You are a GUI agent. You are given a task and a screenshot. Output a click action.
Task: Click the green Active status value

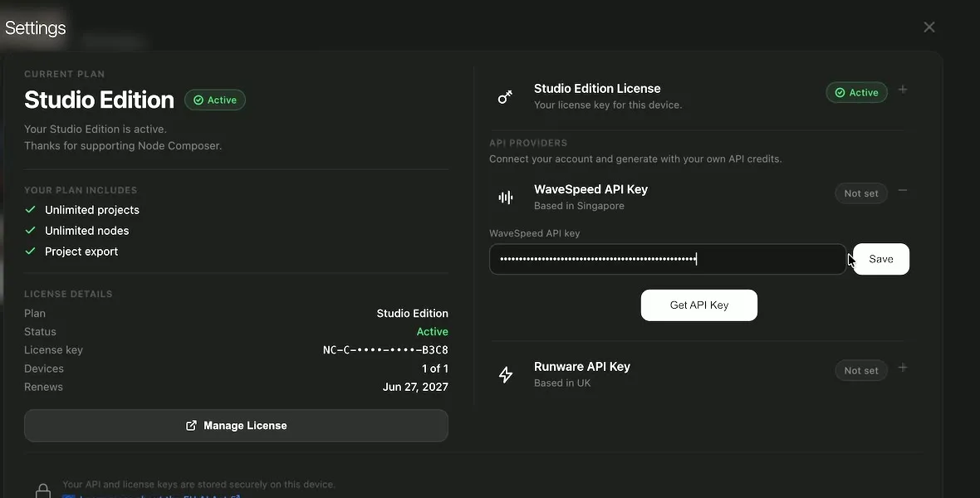click(x=432, y=332)
